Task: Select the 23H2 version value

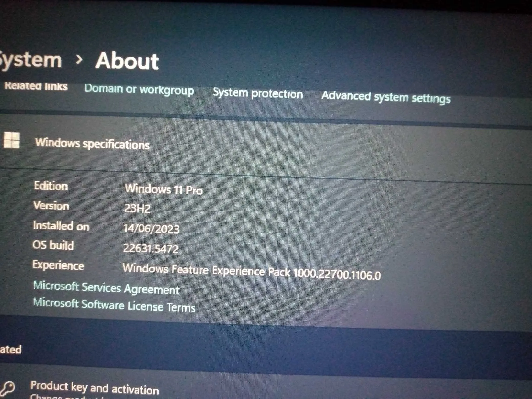Action: (x=137, y=208)
